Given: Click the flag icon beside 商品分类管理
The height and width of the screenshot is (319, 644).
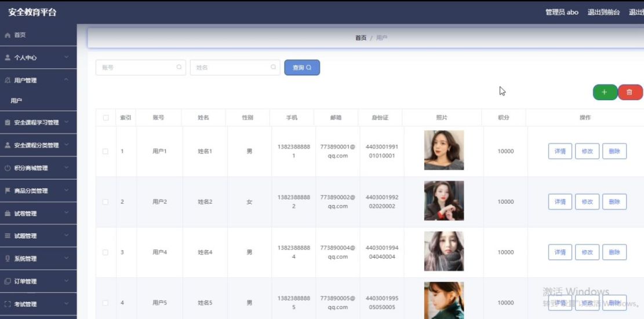Looking at the screenshot, I should tap(8, 190).
